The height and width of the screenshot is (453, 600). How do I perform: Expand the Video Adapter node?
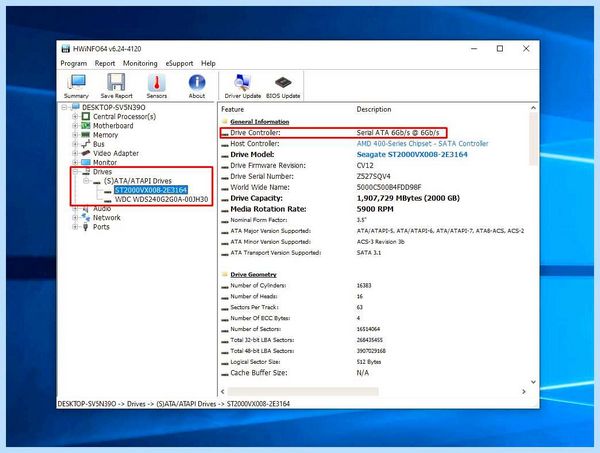tap(75, 153)
